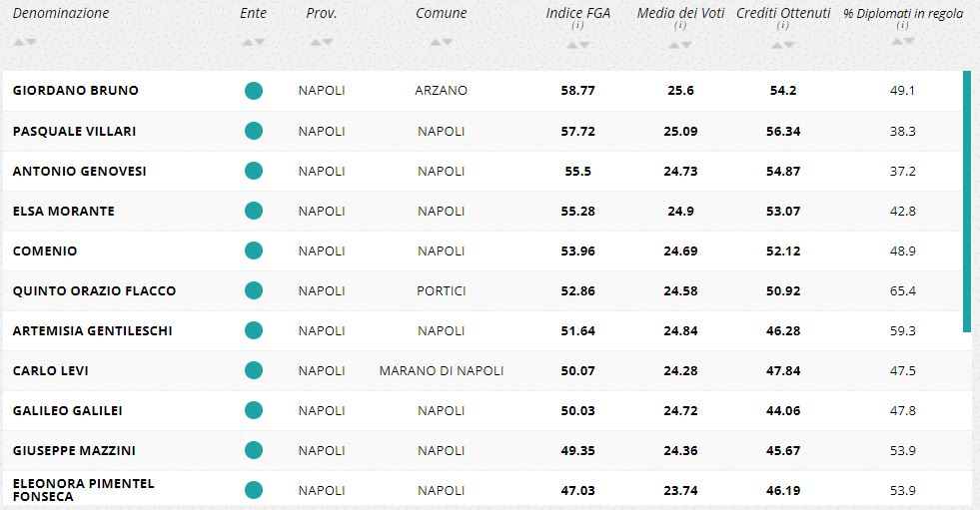980x510 pixels.
Task: Open the Pasquale Villari school entry
Action: point(74,131)
